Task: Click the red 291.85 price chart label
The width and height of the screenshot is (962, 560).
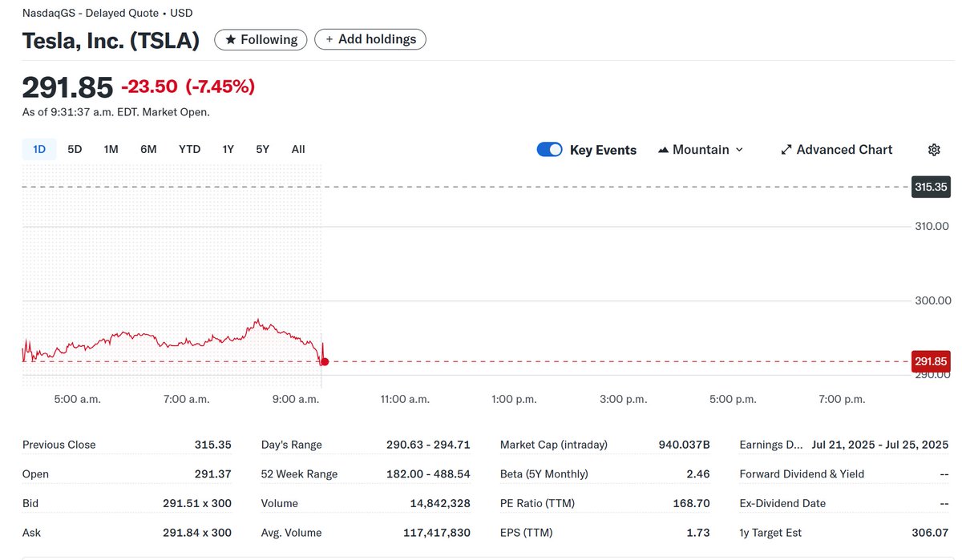Action: pos(931,361)
